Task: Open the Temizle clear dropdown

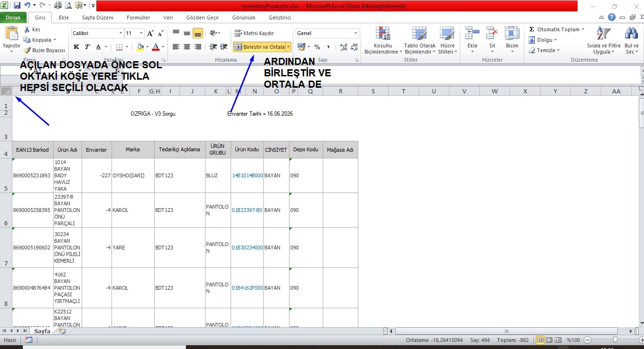Action: coord(544,50)
